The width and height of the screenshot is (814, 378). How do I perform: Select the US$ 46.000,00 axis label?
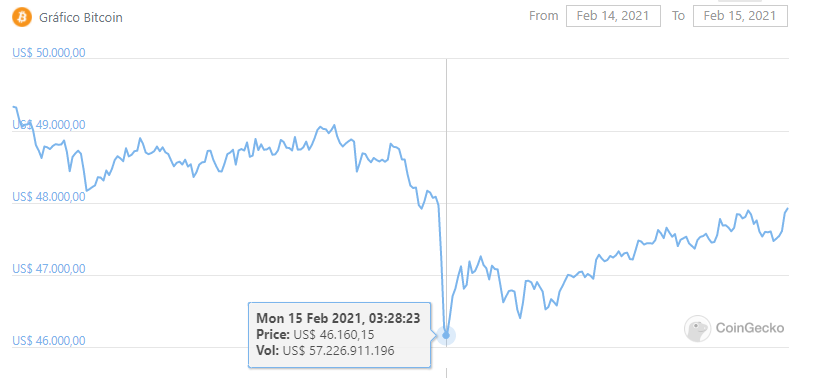49,341
